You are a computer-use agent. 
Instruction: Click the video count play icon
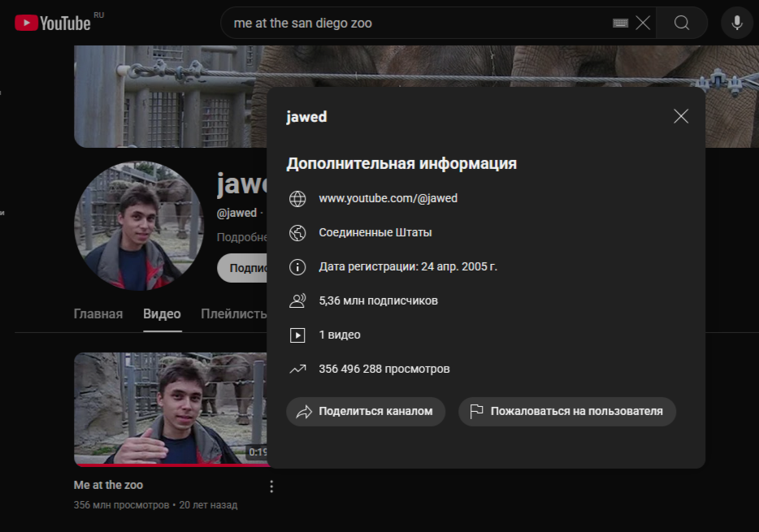click(x=297, y=335)
